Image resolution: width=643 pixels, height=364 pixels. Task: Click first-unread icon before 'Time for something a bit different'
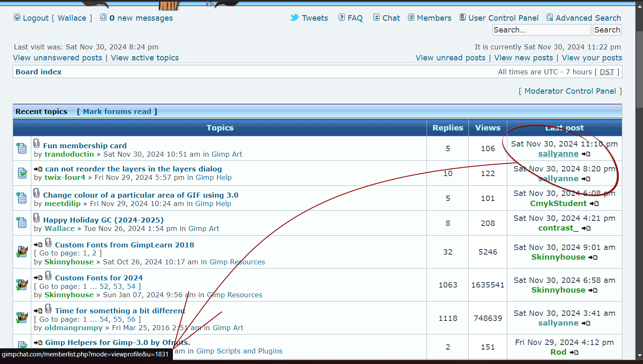pyautogui.click(x=38, y=311)
